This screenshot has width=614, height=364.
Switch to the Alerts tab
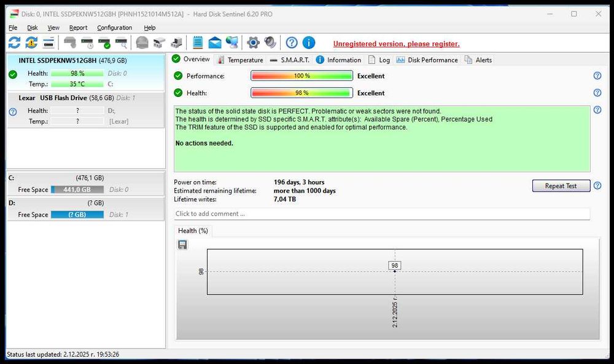(x=478, y=60)
